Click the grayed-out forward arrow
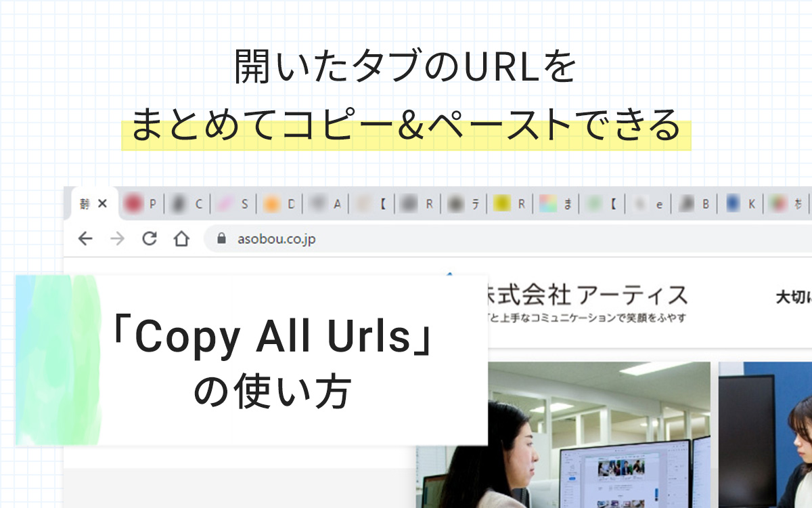 click(118, 238)
